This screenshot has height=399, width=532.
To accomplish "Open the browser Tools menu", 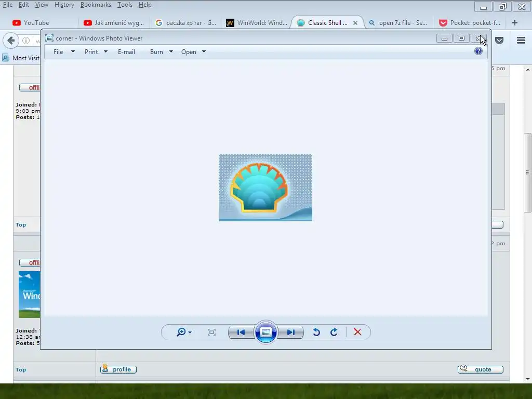I will 125,5.
